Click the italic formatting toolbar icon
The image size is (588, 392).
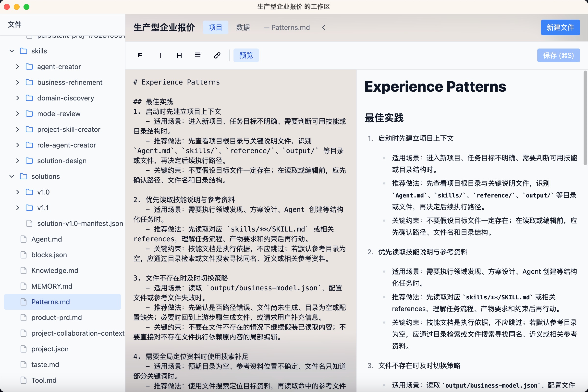[160, 55]
